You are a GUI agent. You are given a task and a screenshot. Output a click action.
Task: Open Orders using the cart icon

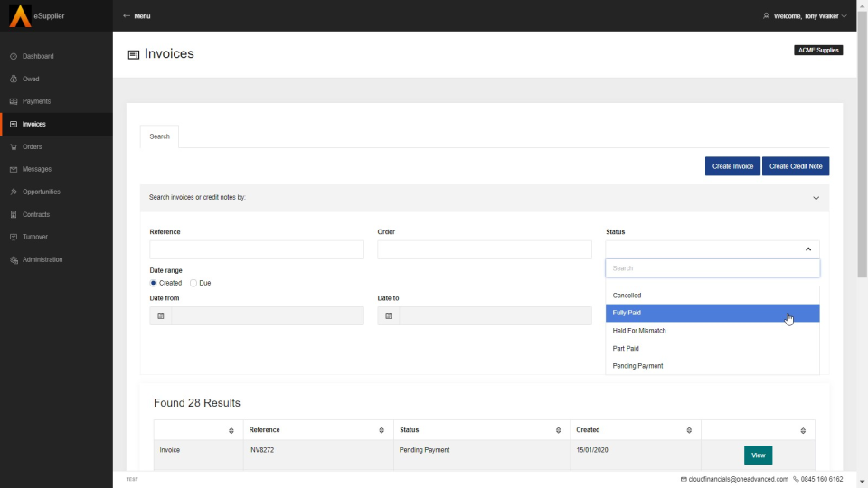(14, 146)
